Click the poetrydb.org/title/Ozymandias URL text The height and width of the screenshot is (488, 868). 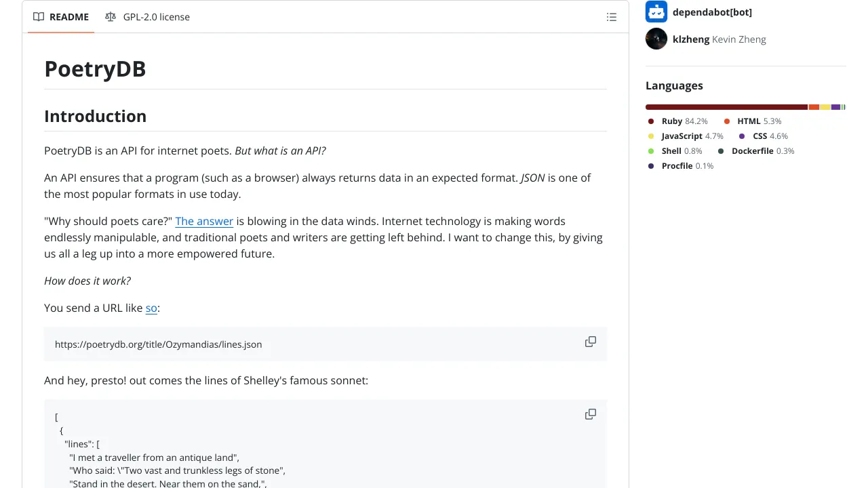point(158,344)
